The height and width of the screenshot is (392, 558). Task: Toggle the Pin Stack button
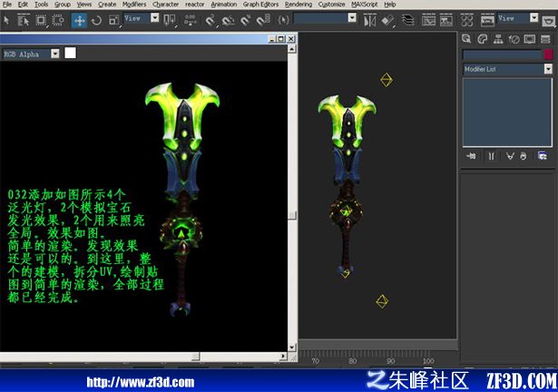[471, 156]
